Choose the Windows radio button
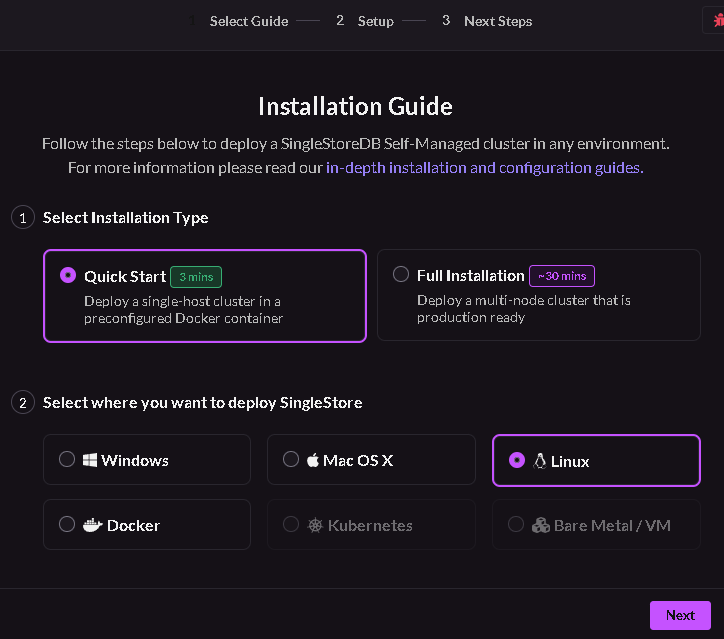 [x=67, y=459]
